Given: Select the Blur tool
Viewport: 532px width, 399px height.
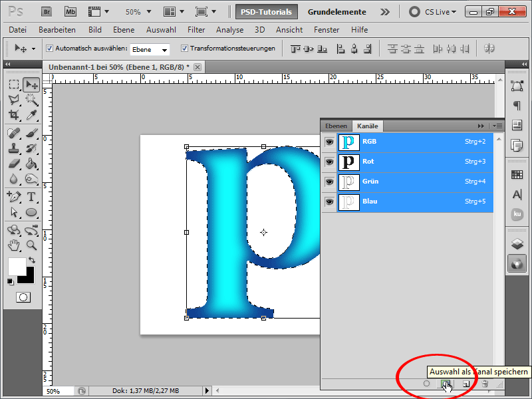Looking at the screenshot, I should (x=13, y=179).
